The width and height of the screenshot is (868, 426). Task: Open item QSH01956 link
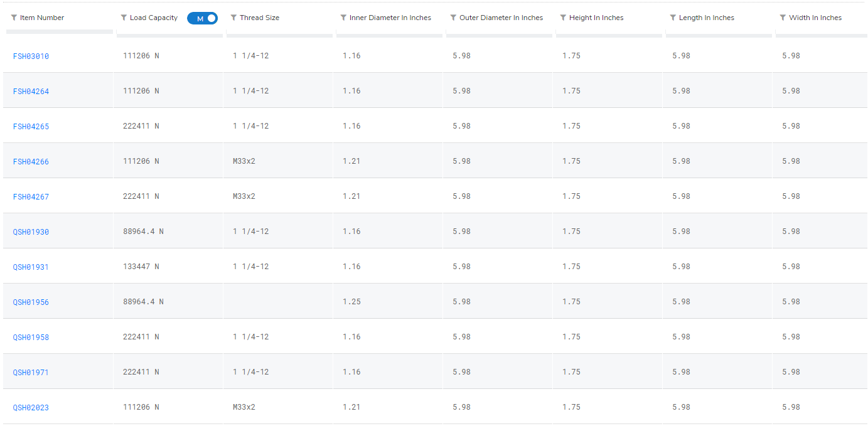coord(31,302)
